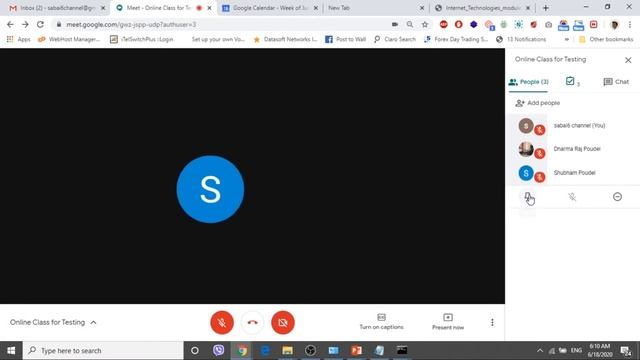Go back in browser
Screen dimensions: 640x360
click(10, 24)
